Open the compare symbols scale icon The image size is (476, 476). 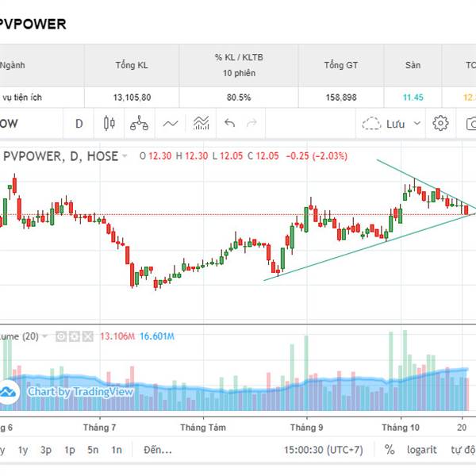click(x=139, y=123)
